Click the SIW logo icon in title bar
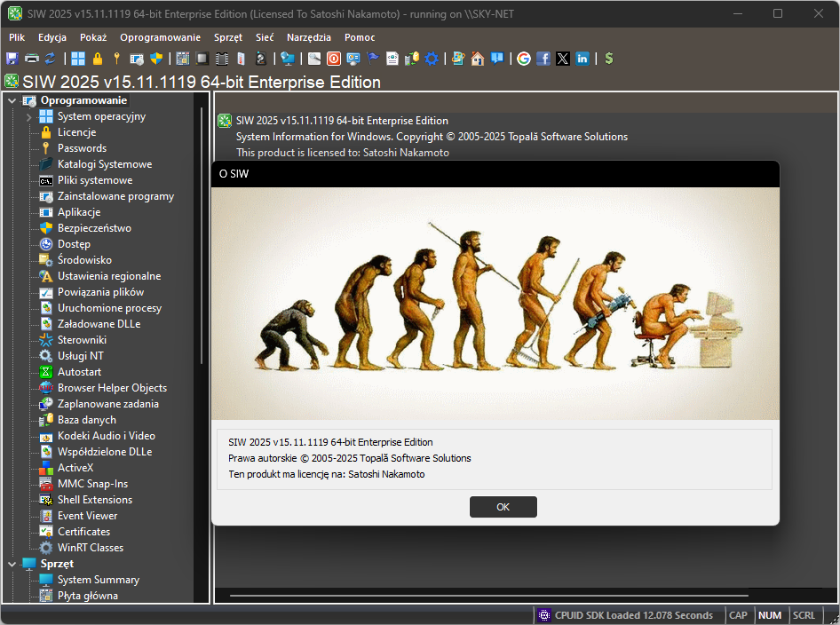This screenshot has height=625, width=840. tap(14, 13)
